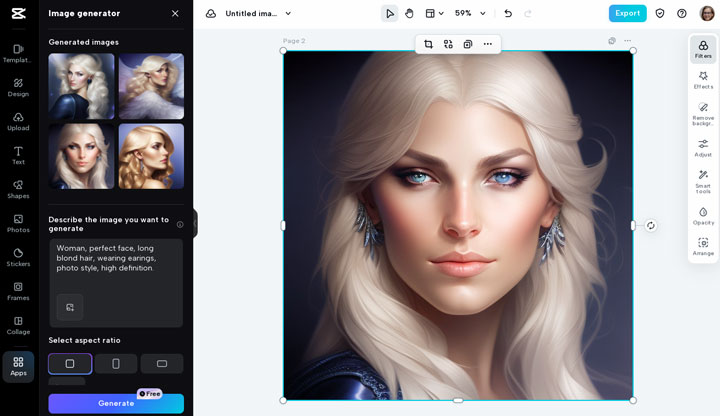Screen dimensions: 720x416
Task: Click the replace image icon in floating toolbar
Action: click(448, 44)
